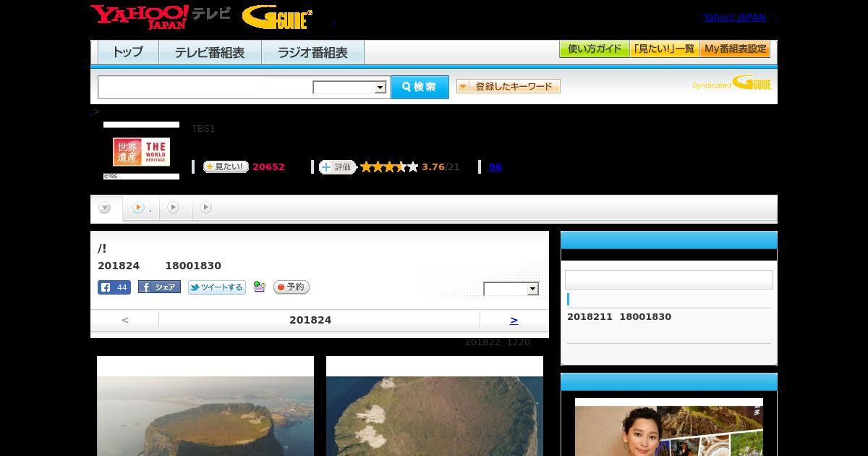Open the ラジオ番組表 tab

312,53
